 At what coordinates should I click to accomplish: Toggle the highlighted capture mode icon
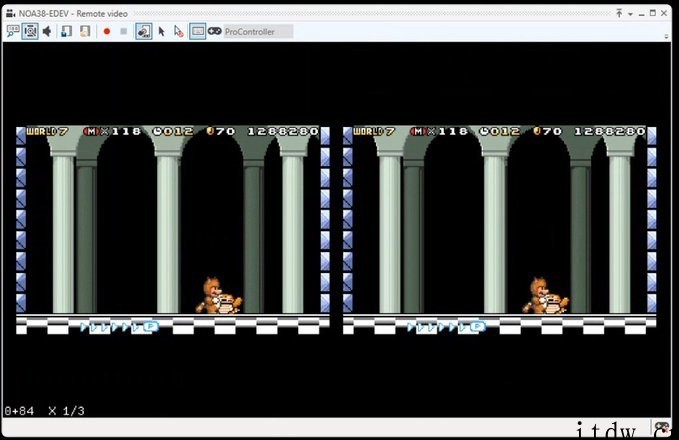[144, 31]
